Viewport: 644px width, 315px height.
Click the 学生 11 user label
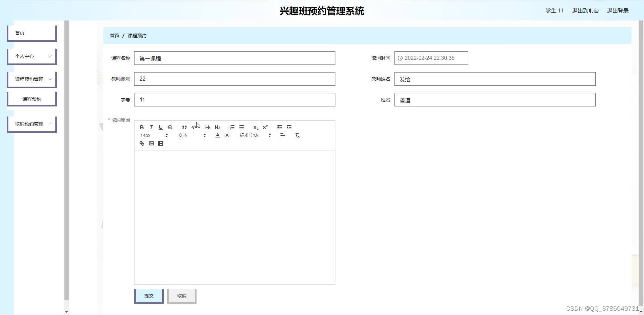(x=554, y=11)
